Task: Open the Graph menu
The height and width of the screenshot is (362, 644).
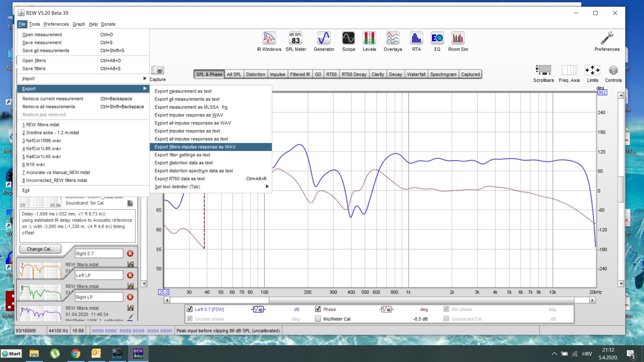Action: tap(79, 24)
